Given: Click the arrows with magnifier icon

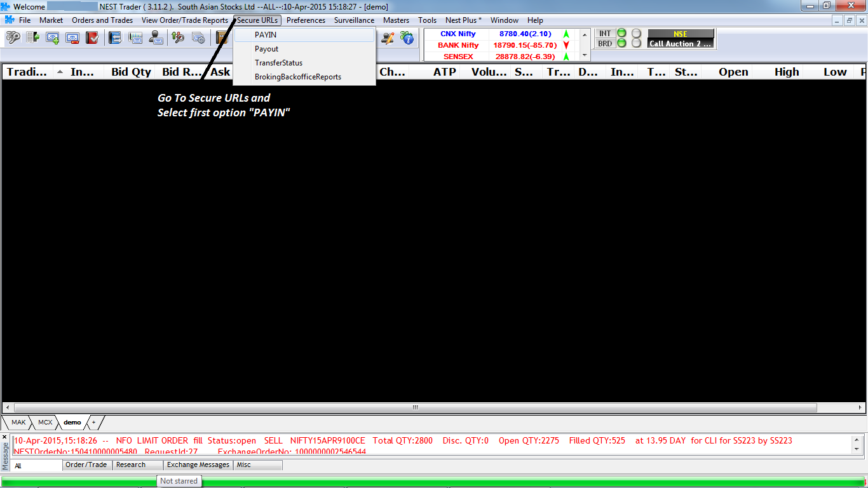Looking at the screenshot, I should (178, 38).
